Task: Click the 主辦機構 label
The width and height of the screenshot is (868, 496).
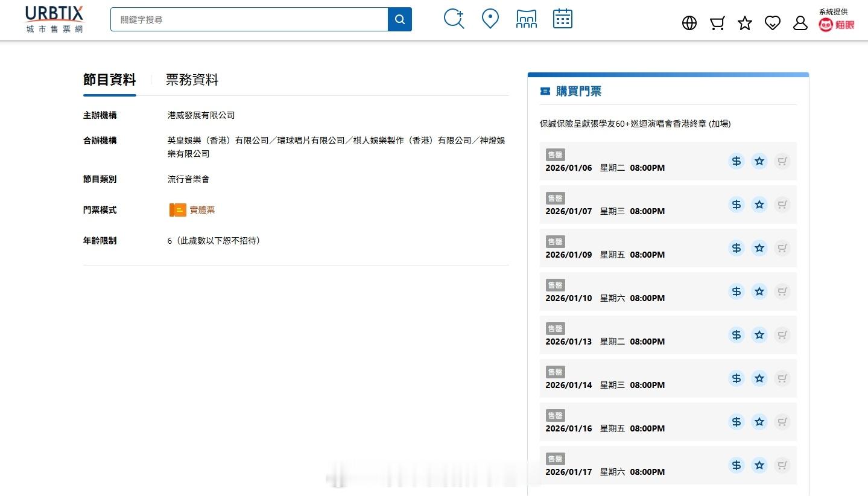Action: click(100, 115)
